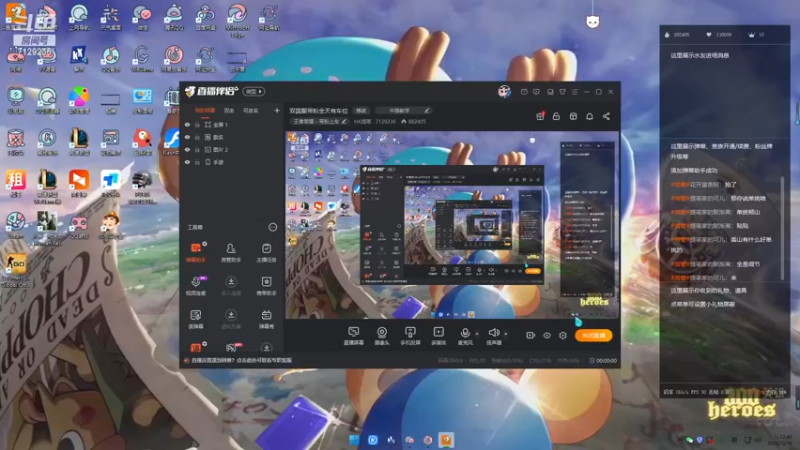800x450 pixels.
Task: Add a 手机投屏 phone screen-cast source
Action: tap(410, 336)
